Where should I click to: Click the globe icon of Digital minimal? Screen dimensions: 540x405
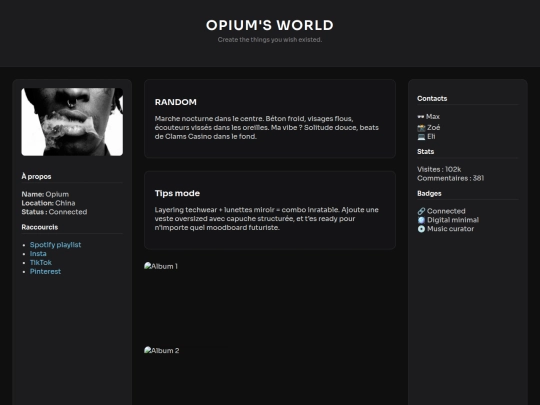pos(421,220)
